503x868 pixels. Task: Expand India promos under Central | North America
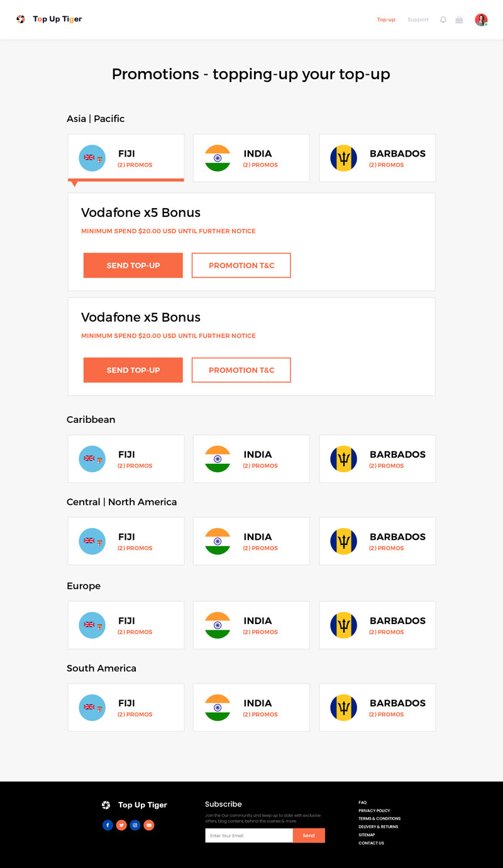(251, 541)
